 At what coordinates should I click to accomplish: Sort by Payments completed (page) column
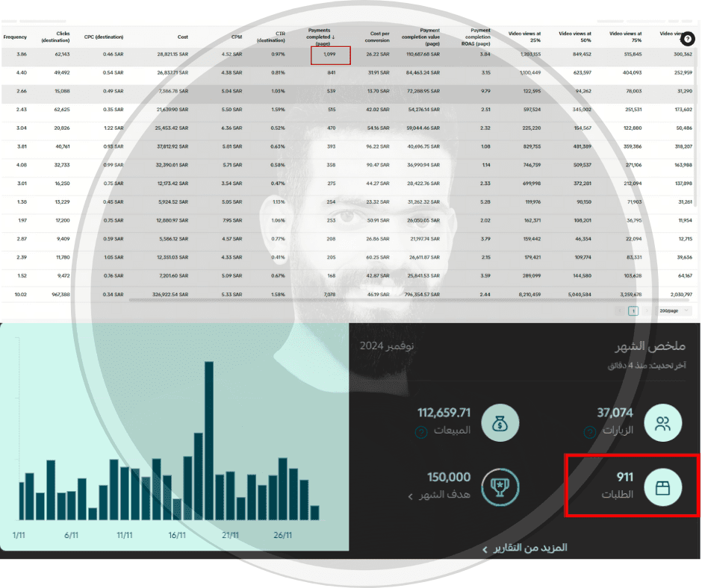coord(320,37)
